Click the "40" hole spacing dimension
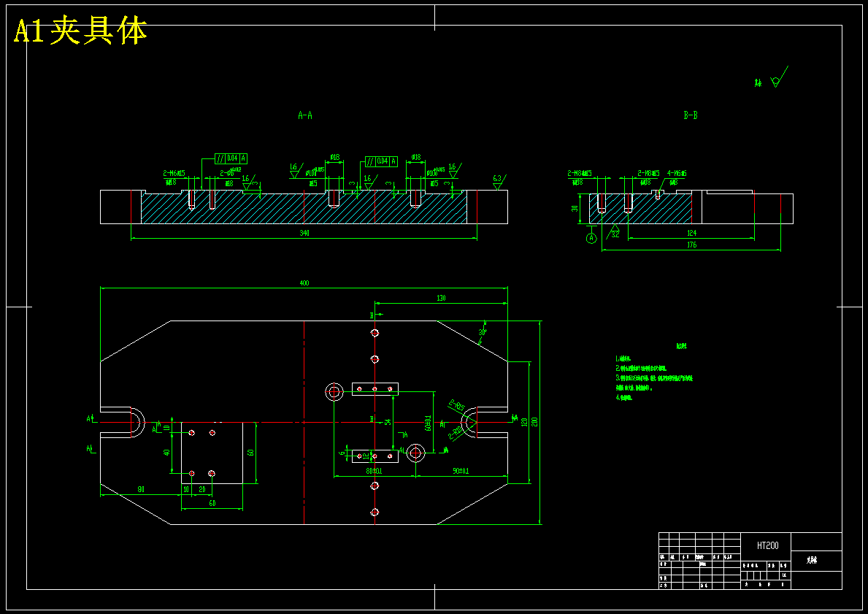Viewport: 868px width, 614px height. point(166,453)
